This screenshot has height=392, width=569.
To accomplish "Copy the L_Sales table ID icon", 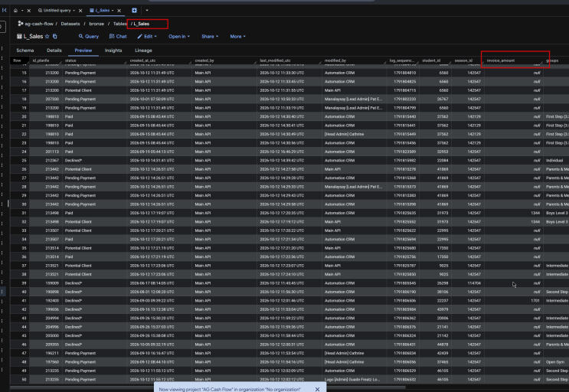I will tap(55, 36).
